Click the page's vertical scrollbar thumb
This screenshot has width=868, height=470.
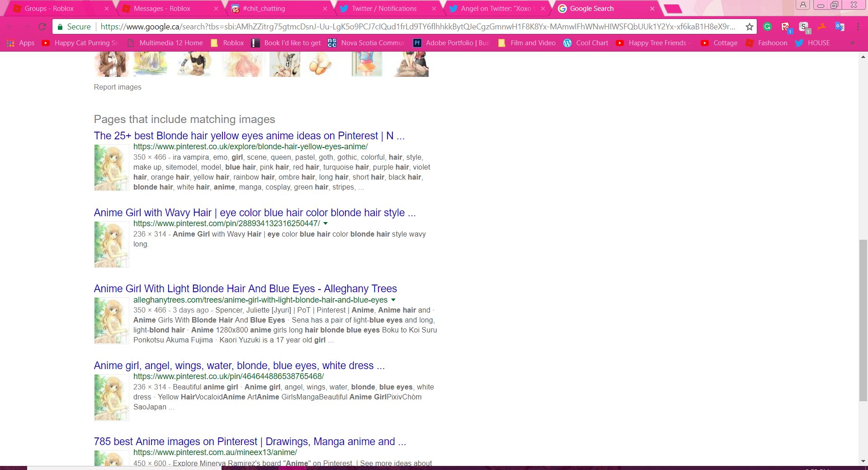click(863, 320)
